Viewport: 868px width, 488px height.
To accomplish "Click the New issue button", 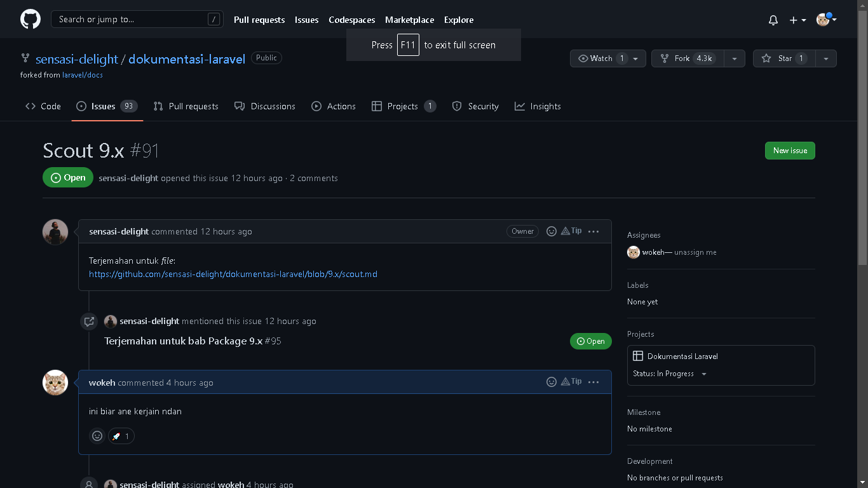I will 790,151.
